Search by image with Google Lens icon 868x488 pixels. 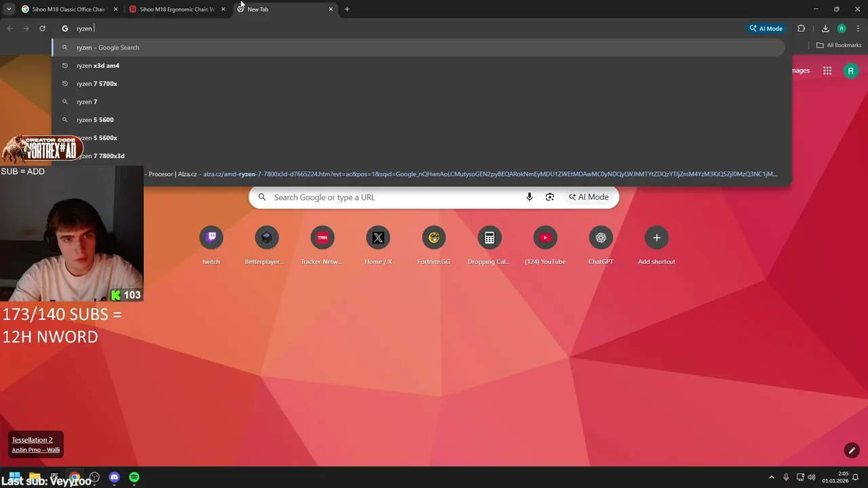click(x=550, y=197)
